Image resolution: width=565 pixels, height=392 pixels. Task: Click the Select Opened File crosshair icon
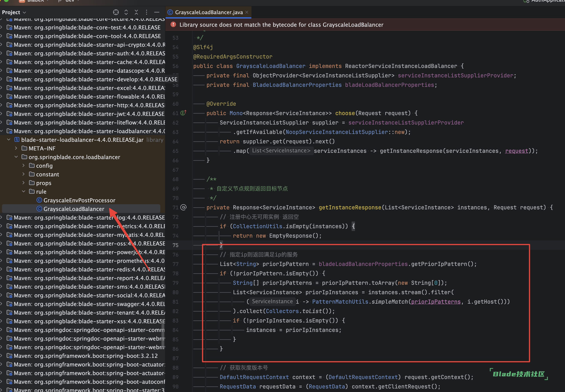pos(116,12)
